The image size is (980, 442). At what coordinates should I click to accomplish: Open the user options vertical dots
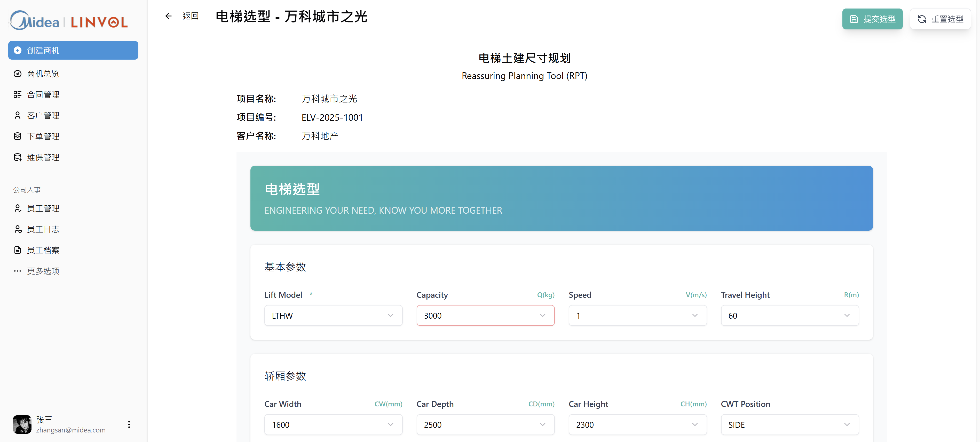click(129, 424)
